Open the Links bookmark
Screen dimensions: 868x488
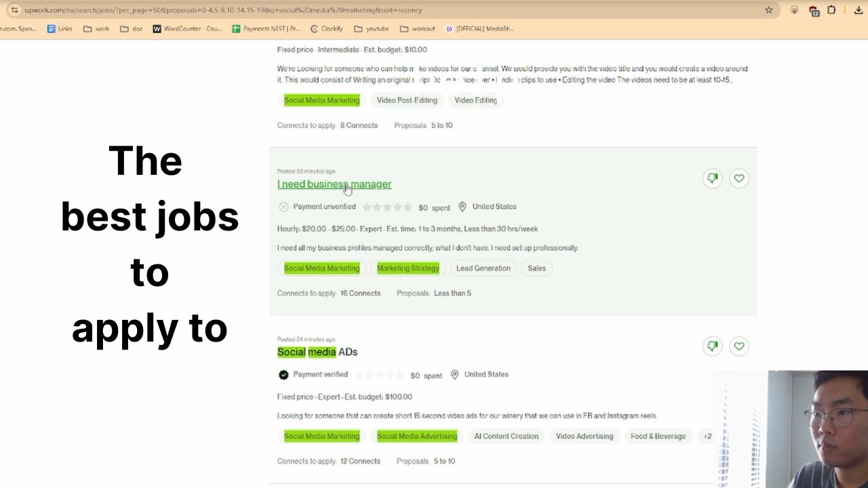click(60, 29)
